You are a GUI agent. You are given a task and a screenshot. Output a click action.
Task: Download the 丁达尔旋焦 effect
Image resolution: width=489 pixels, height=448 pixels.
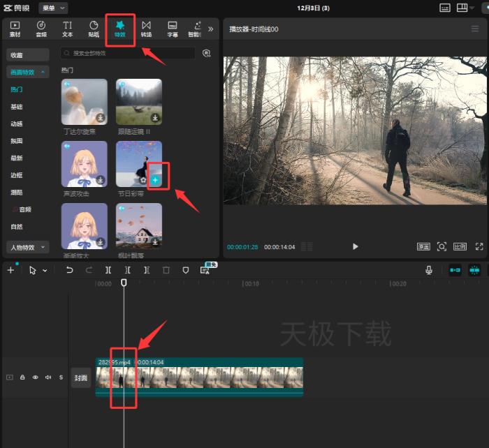(101, 118)
